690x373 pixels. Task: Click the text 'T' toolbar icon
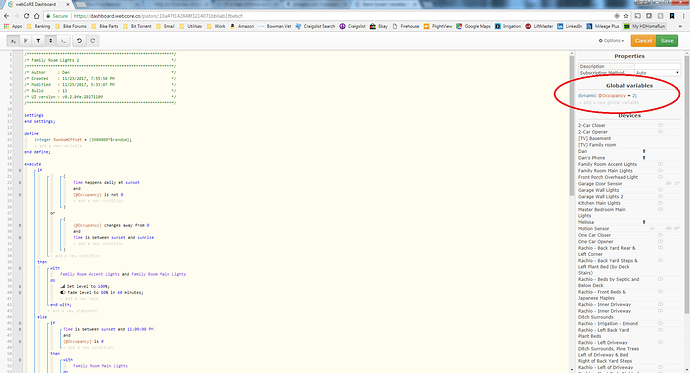pos(38,41)
